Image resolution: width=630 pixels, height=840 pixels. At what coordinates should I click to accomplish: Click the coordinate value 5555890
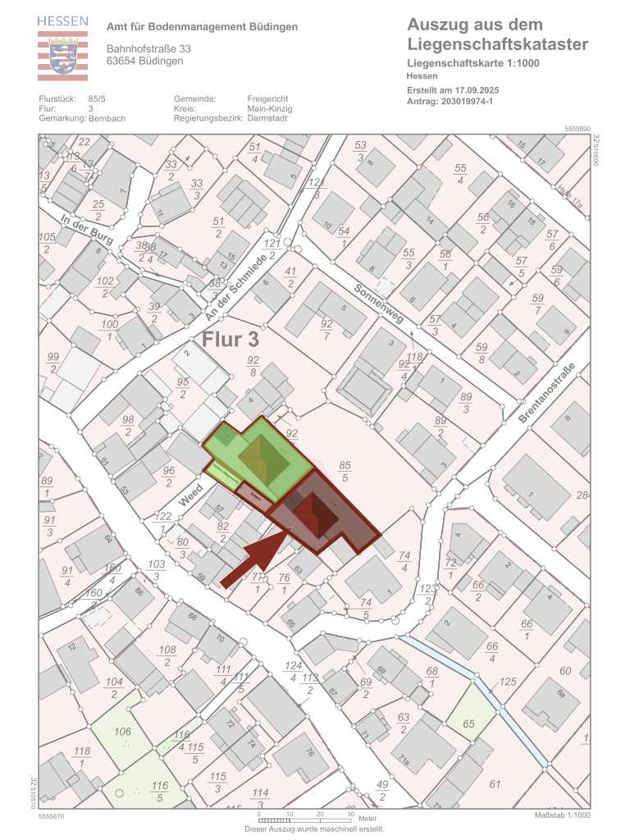click(x=577, y=129)
